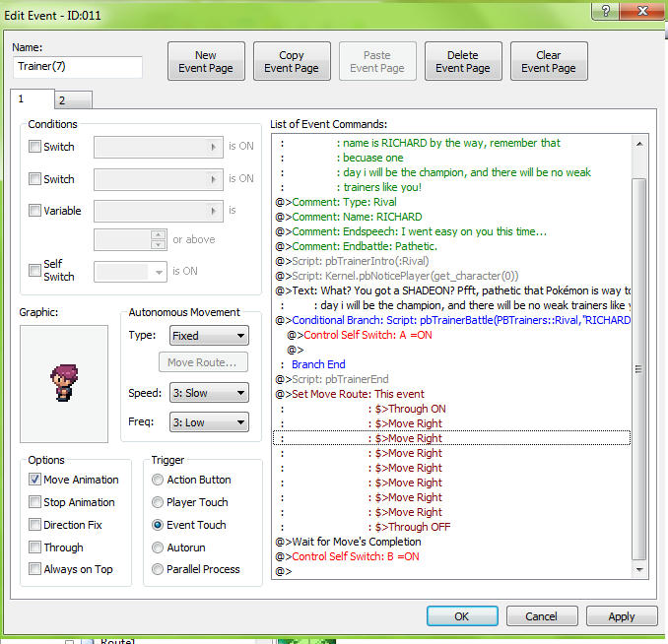Switch to event page tab 1
This screenshot has height=644, width=668.
click(33, 98)
